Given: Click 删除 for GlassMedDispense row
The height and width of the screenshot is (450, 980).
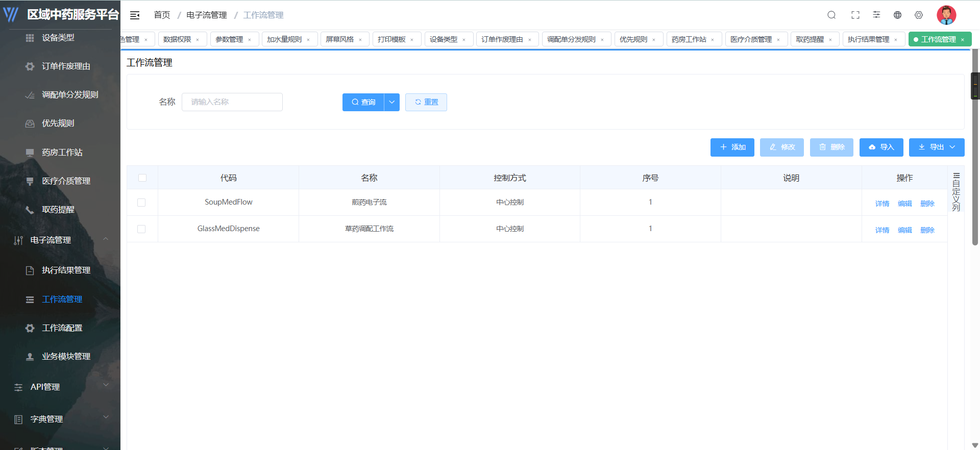Looking at the screenshot, I should coord(927,230).
